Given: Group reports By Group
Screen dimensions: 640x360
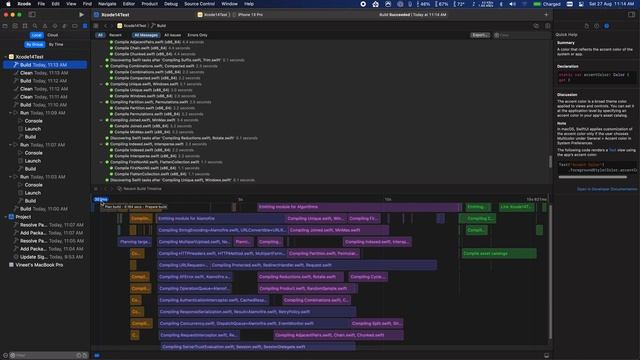Looking at the screenshot, I should pyautogui.click(x=35, y=44).
